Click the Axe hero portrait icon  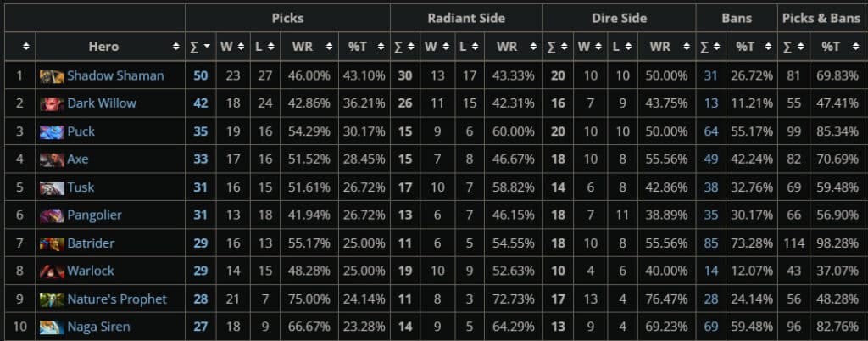(x=52, y=159)
